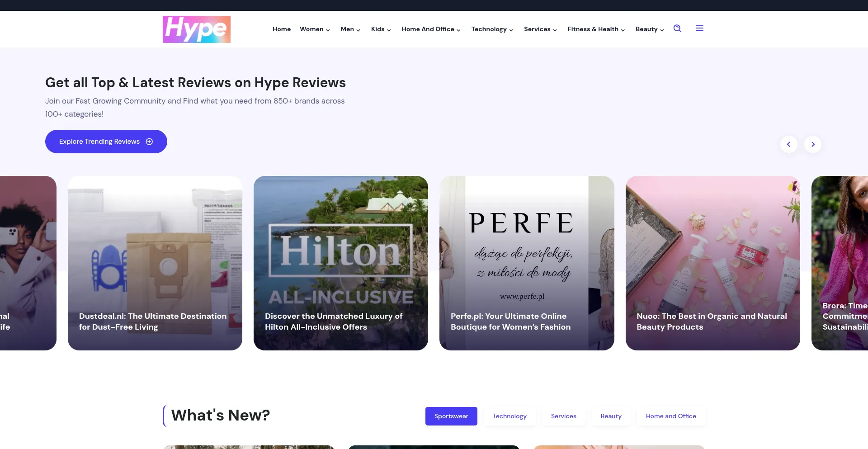The height and width of the screenshot is (449, 868).
Task: Open the hamburger menu icon
Action: point(699,28)
